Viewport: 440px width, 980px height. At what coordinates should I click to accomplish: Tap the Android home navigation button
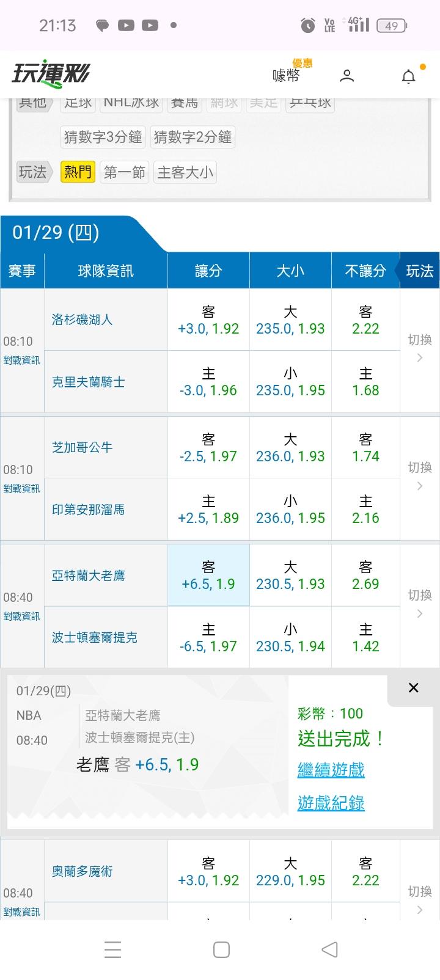tap(221, 949)
